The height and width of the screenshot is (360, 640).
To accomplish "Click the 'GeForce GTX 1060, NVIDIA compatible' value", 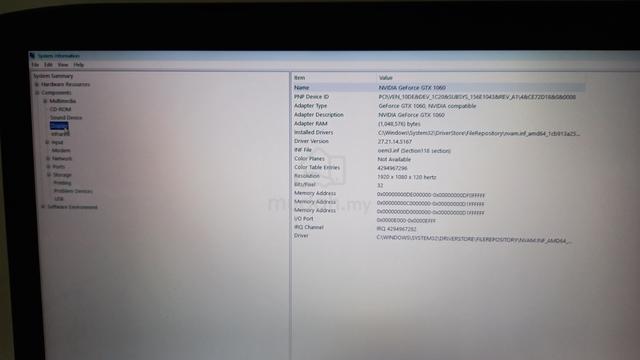I will pyautogui.click(x=427, y=106).
